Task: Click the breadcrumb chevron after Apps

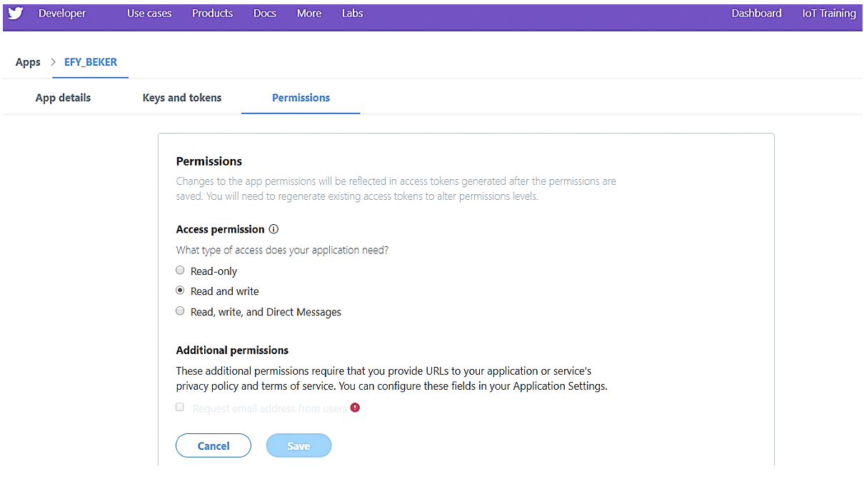Action: click(x=53, y=62)
